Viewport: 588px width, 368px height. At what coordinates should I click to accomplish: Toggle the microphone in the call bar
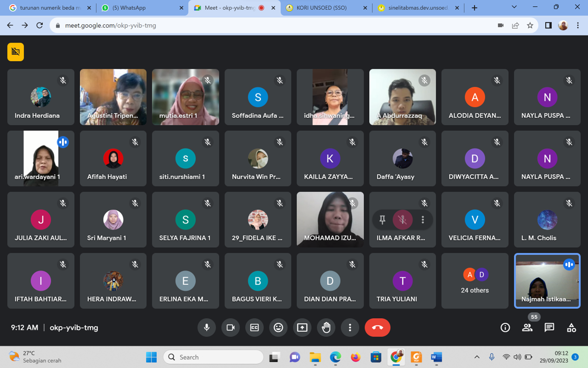[x=206, y=327]
